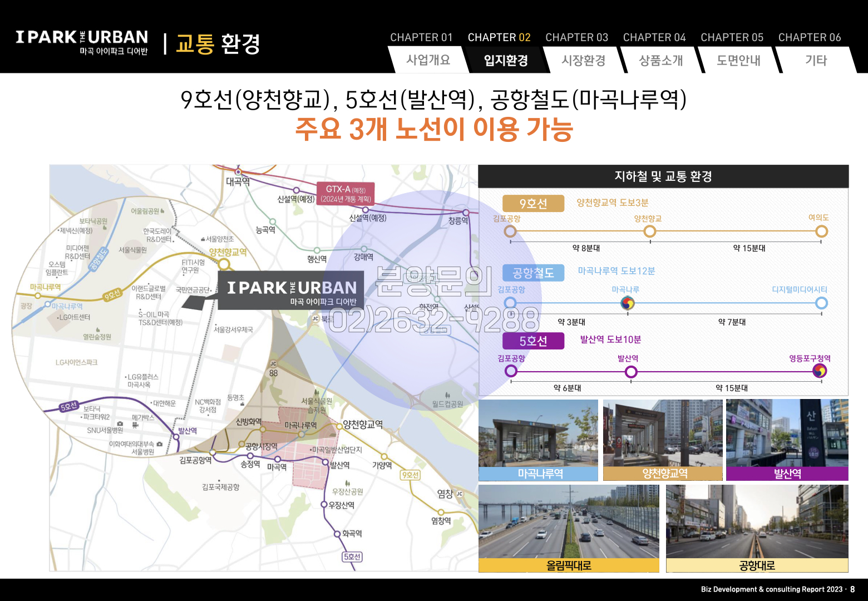
Task: Click the 서울식물원 label in the zoomed circle
Action: pyautogui.click(x=132, y=250)
